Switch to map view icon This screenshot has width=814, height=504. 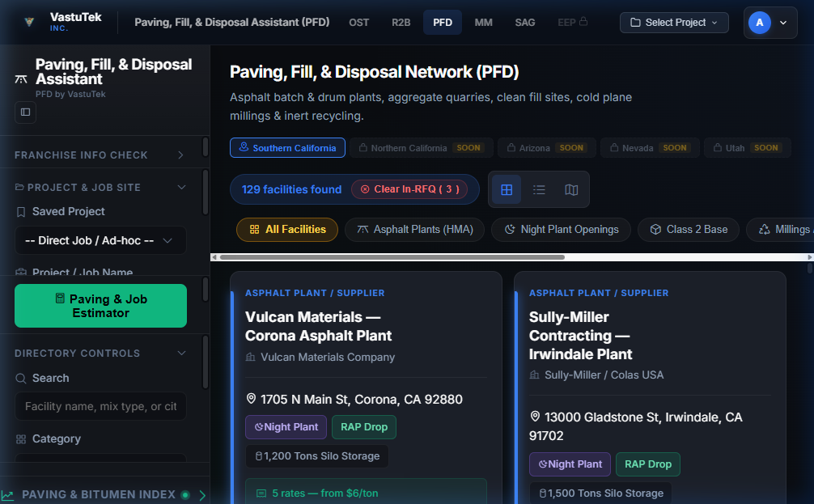click(571, 190)
